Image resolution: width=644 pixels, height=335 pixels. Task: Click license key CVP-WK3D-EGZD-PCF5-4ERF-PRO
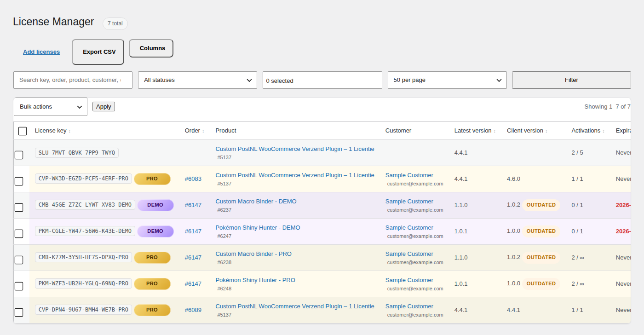tap(83, 179)
